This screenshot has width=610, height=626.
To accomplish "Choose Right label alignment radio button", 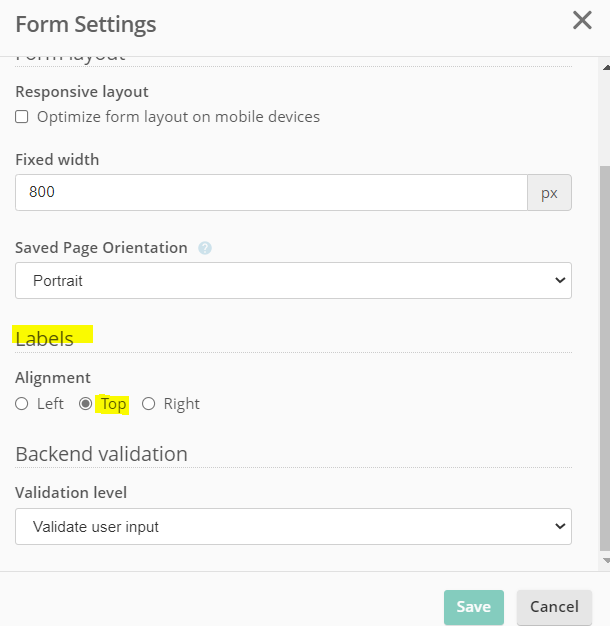I will (x=149, y=404).
